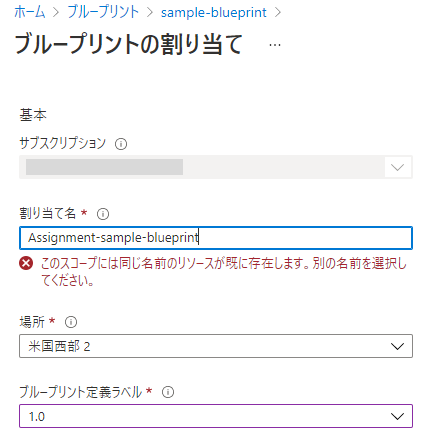Screen dimensions: 445x448
Task: Navigate to the ブループリント breadcrumb link
Action: (103, 12)
